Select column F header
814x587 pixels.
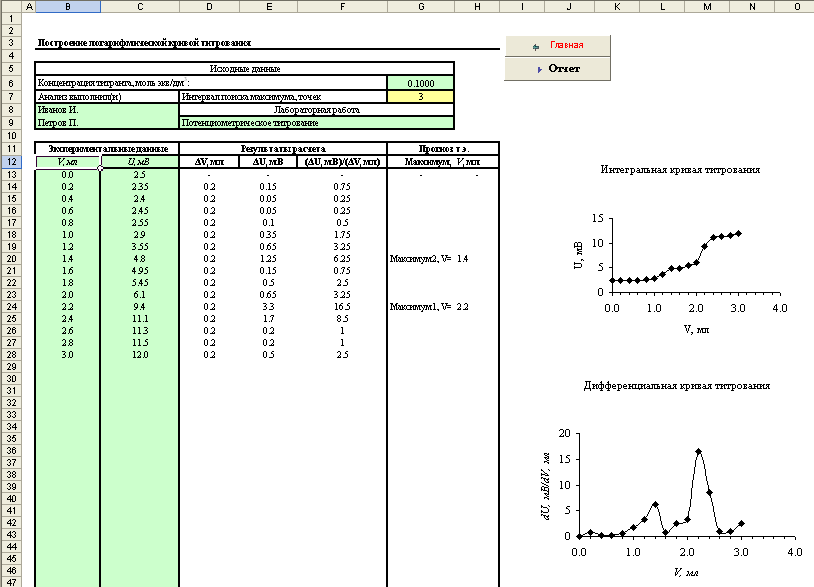point(342,6)
